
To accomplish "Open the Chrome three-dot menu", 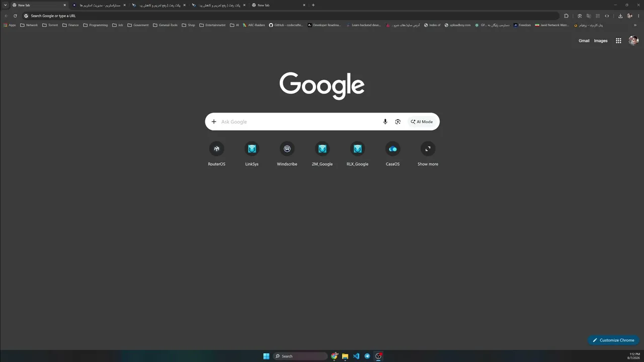I will point(638,16).
